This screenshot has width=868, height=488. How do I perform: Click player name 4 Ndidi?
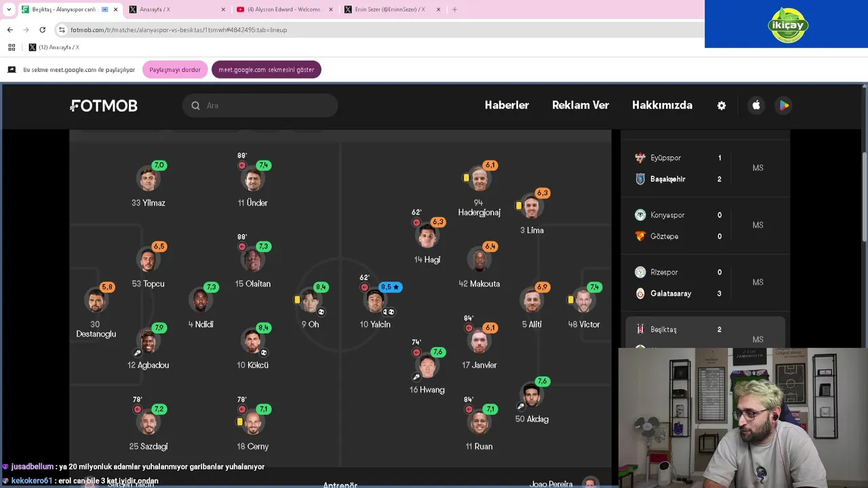[x=201, y=325]
